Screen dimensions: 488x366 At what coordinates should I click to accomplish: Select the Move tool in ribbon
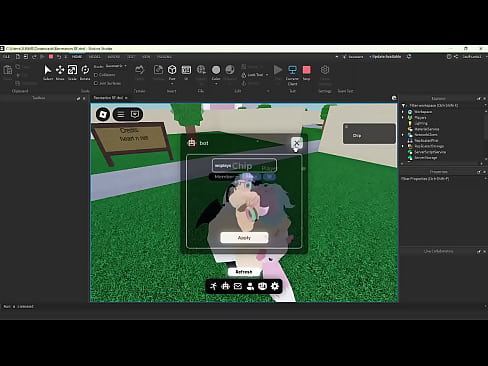pyautogui.click(x=60, y=72)
